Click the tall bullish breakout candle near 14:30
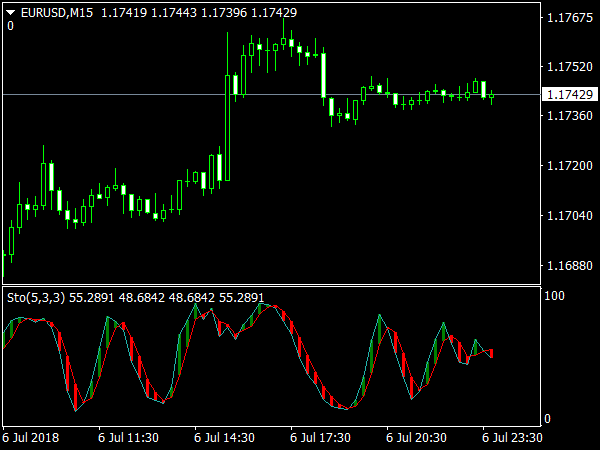Image resolution: width=600 pixels, height=450 pixels. [227, 128]
